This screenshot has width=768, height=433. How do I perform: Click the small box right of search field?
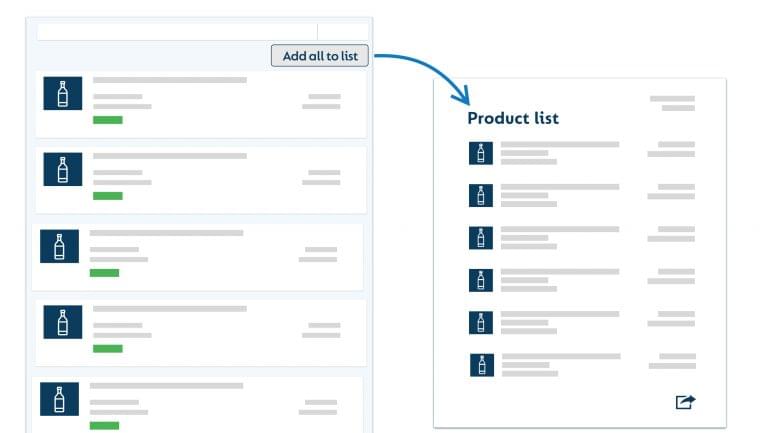(x=343, y=32)
